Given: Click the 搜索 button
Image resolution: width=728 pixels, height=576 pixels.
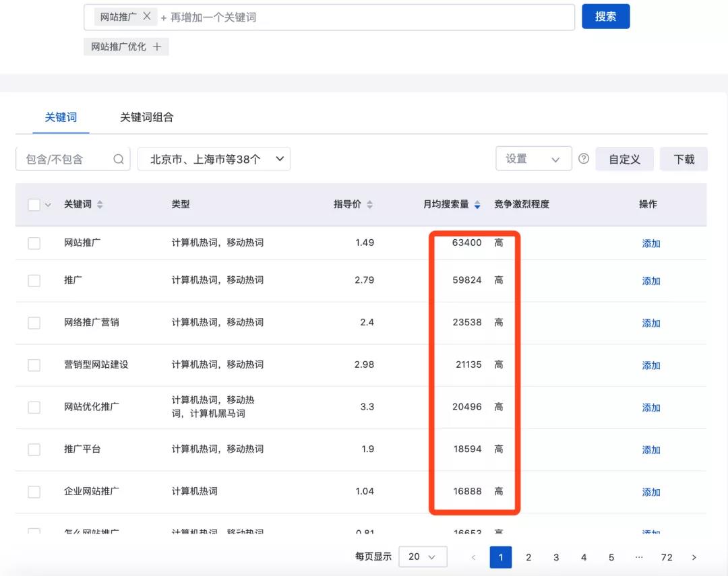Looking at the screenshot, I should [605, 15].
